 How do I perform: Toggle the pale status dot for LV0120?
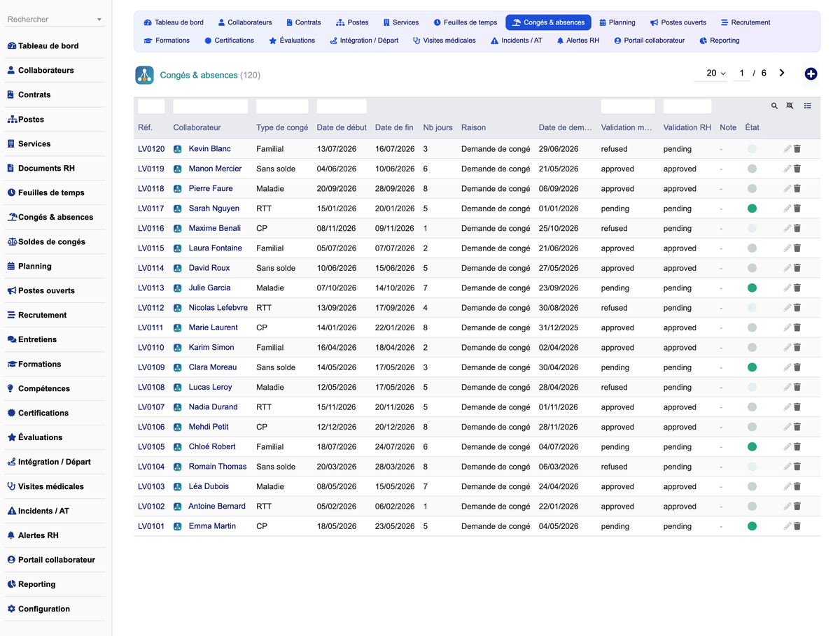pos(752,149)
